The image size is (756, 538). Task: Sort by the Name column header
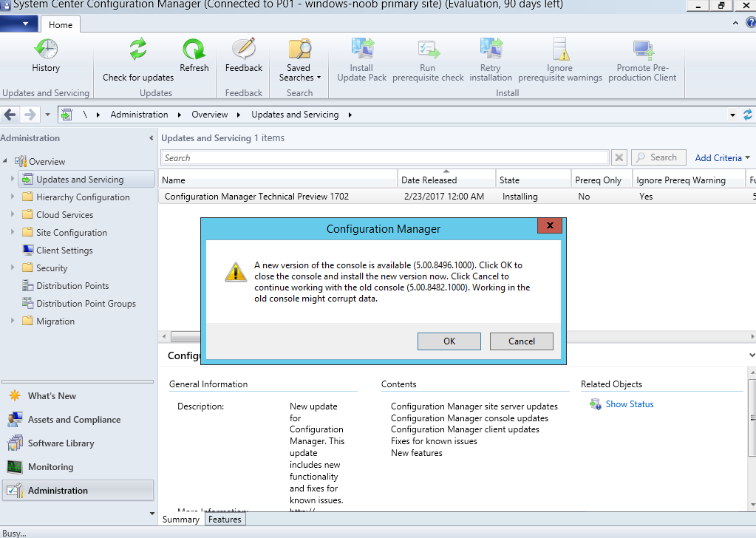pyautogui.click(x=278, y=180)
